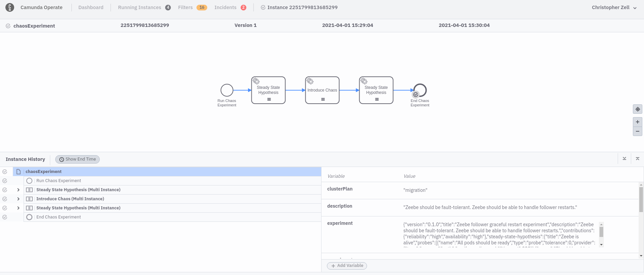
Task: Click the "migration" variable value
Action: coord(415,190)
